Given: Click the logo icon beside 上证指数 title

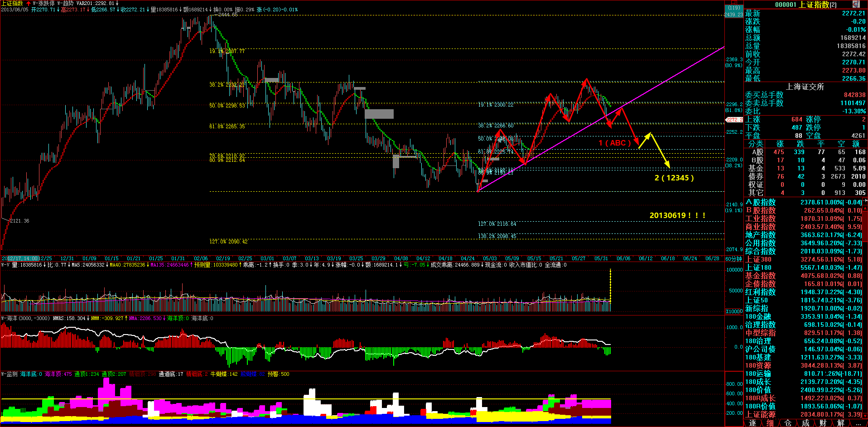Looking at the screenshot, I should coord(856,4).
